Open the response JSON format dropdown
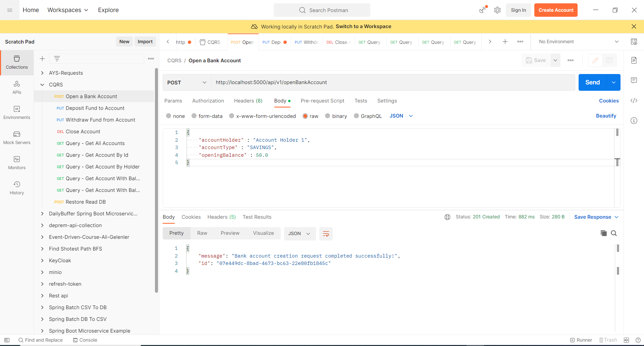644x346 pixels. pos(300,233)
